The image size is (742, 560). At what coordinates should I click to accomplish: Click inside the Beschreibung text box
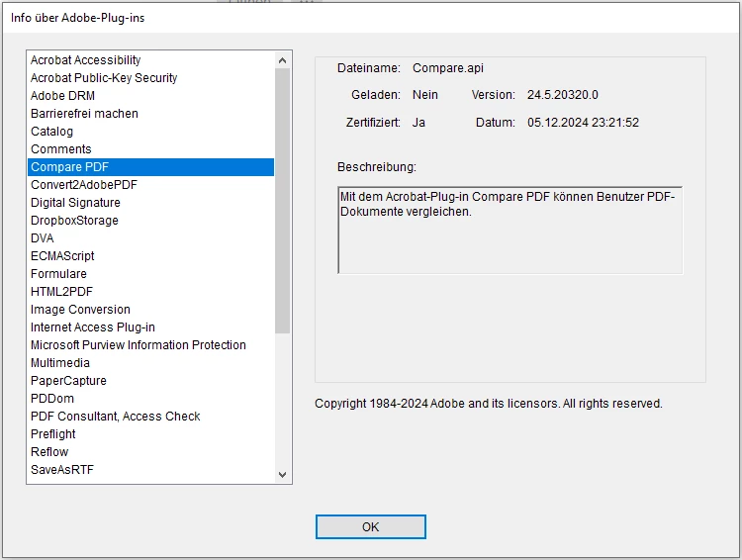pos(510,231)
